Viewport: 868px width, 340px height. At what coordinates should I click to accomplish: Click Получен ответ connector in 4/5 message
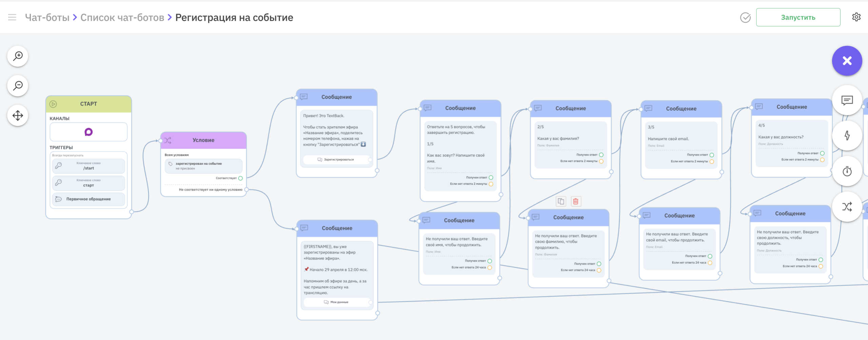tap(822, 153)
